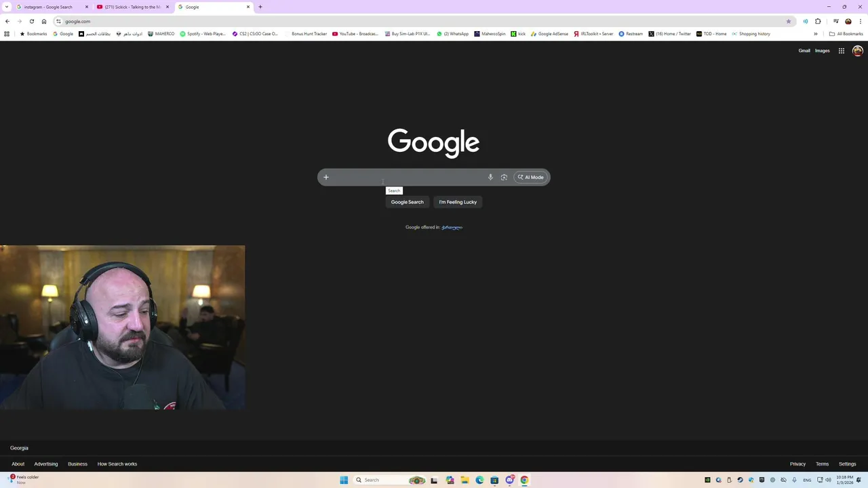This screenshot has width=868, height=488.
Task: Open Google account profile picture
Action: click(x=858, y=51)
